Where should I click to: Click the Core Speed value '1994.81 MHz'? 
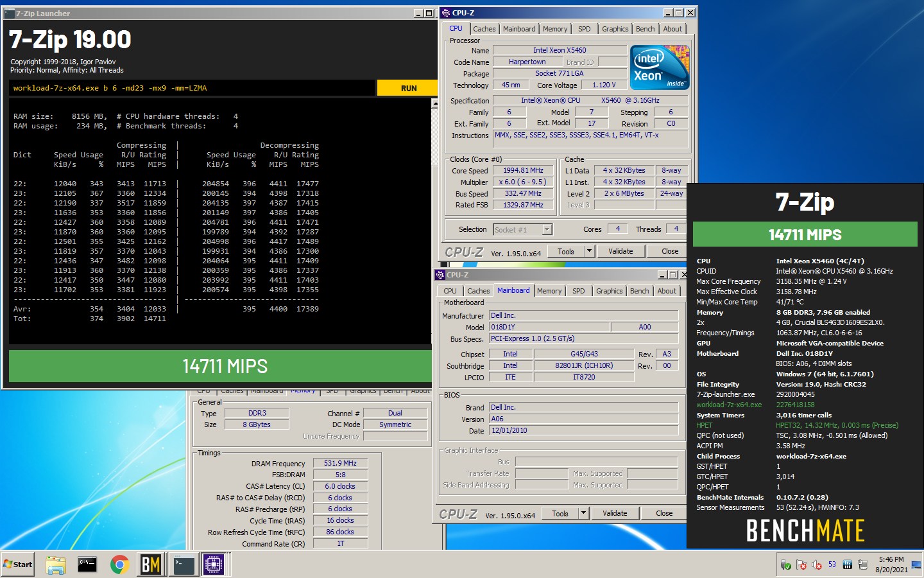[523, 171]
